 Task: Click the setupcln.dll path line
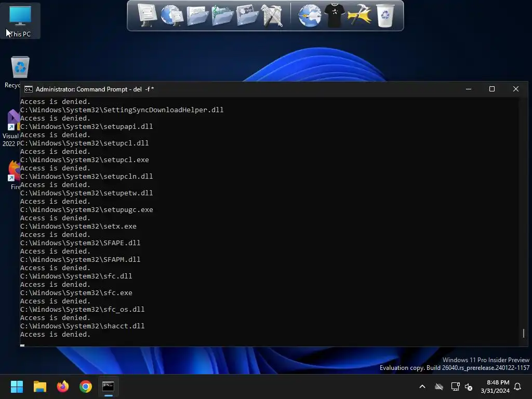87,177
